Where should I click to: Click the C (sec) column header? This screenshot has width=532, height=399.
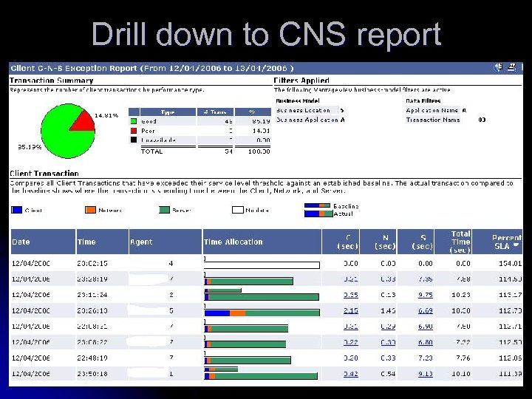pyautogui.click(x=341, y=242)
